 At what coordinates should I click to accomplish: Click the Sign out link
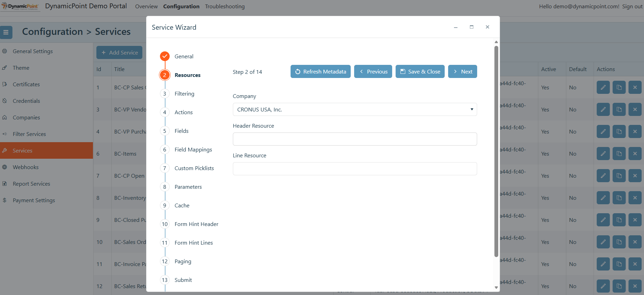coord(632,6)
